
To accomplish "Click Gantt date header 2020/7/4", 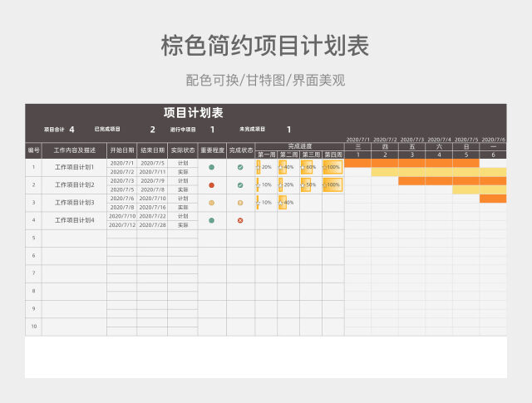I will [x=439, y=140].
